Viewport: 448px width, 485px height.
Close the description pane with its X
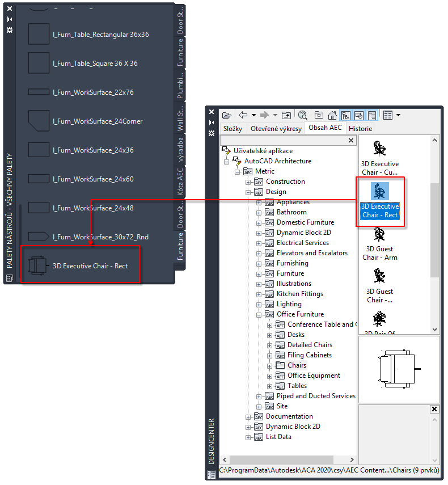pyautogui.click(x=434, y=409)
